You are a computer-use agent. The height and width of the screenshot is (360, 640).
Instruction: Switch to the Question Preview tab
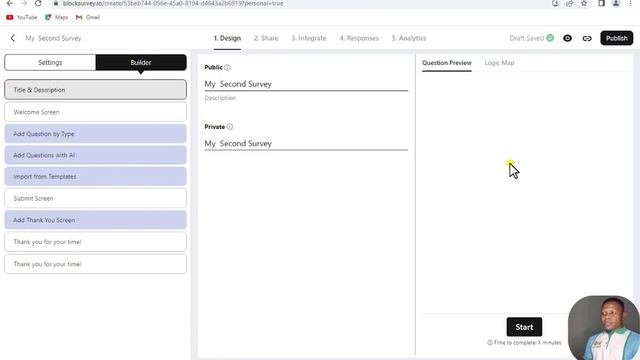(447, 63)
